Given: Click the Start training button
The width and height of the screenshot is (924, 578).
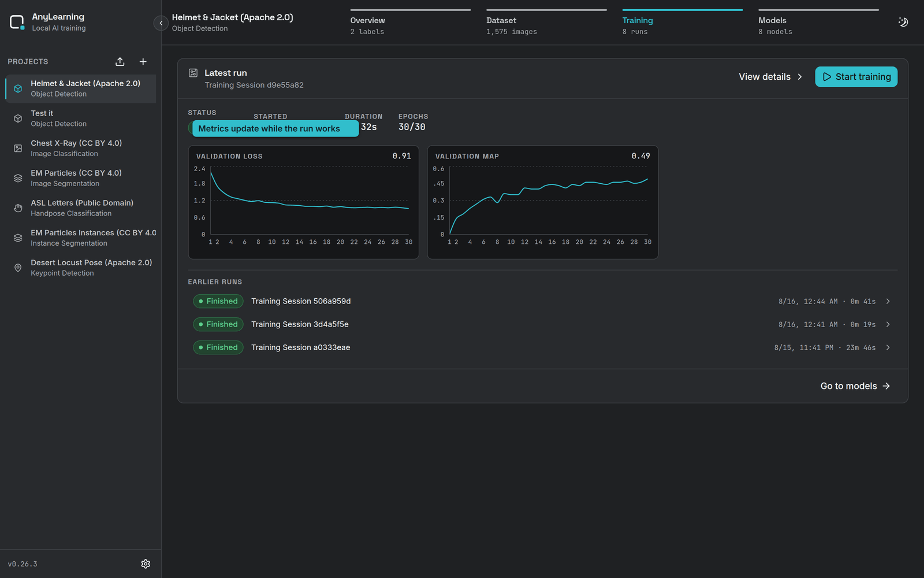Looking at the screenshot, I should point(856,77).
